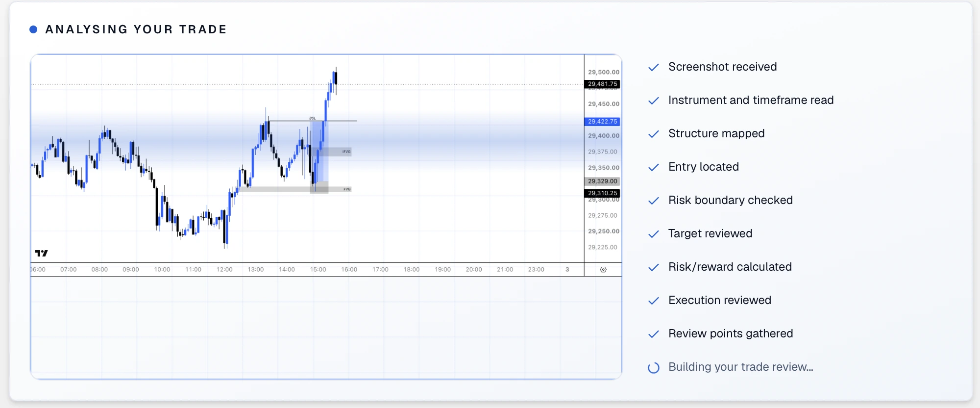The height and width of the screenshot is (408, 980).
Task: Select the 'Review points gathered' step text
Action: pos(731,333)
